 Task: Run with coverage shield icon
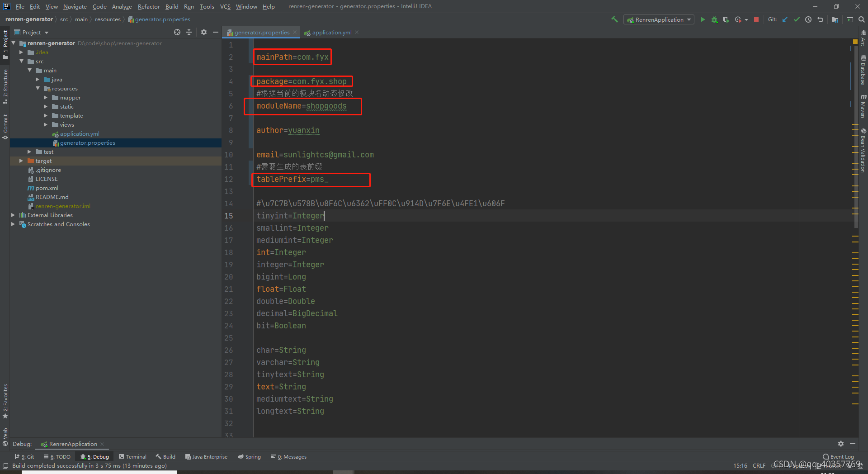726,19
